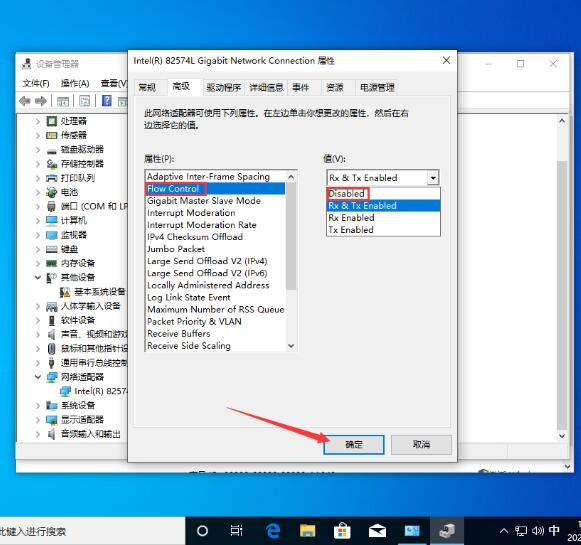Select Gigabit Master Slave Mode property
Screen dimensions: 581x545
pos(215,201)
